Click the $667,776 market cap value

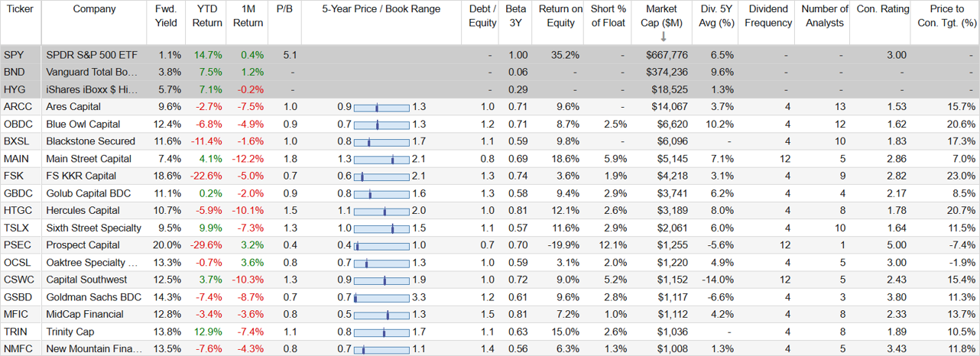tap(667, 55)
